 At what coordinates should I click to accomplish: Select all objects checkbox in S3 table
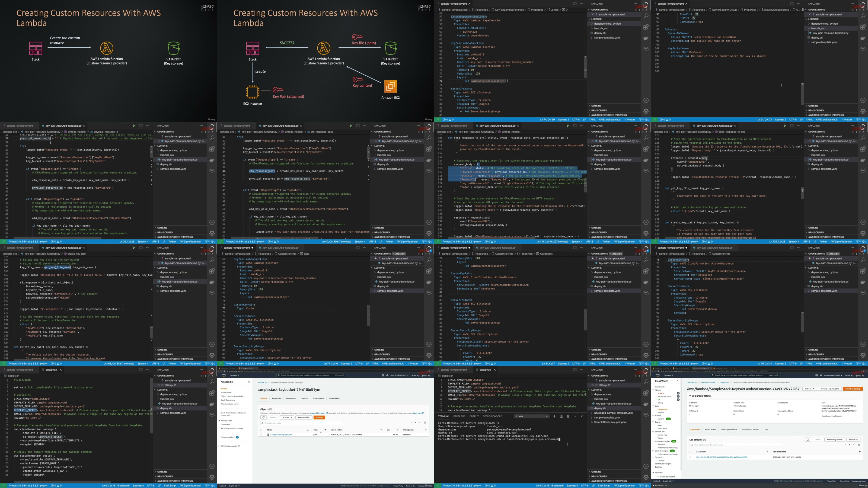click(261, 430)
